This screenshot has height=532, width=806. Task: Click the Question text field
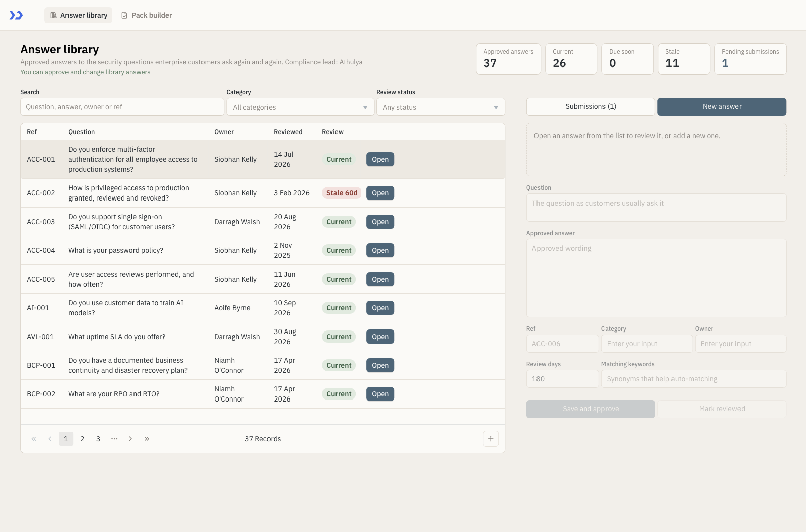656,208
